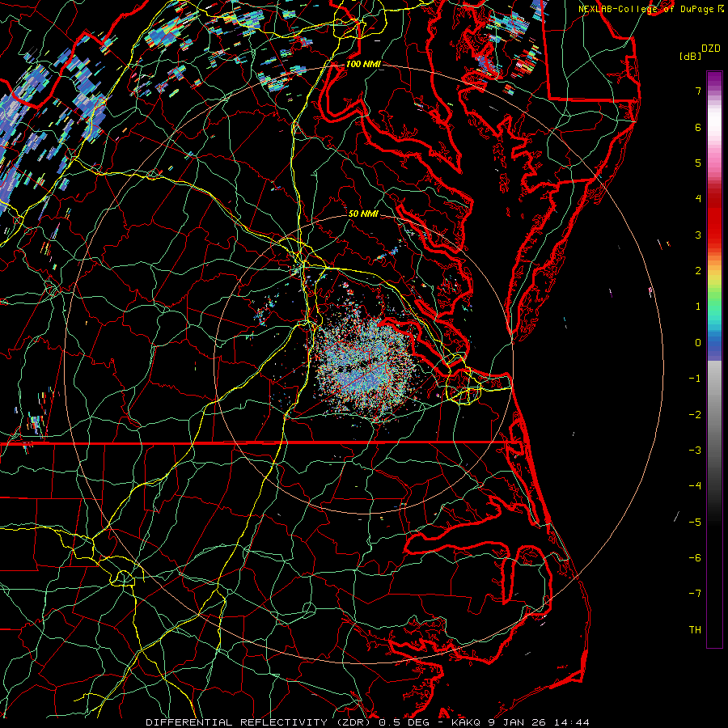Select the -4 value on the color scale
The width and height of the screenshot is (728, 728).
(695, 486)
